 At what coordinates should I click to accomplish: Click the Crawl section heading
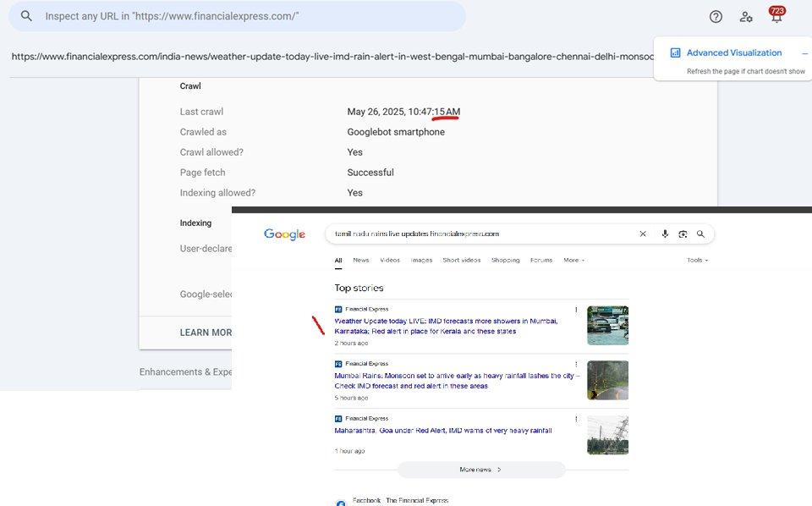[x=190, y=86]
